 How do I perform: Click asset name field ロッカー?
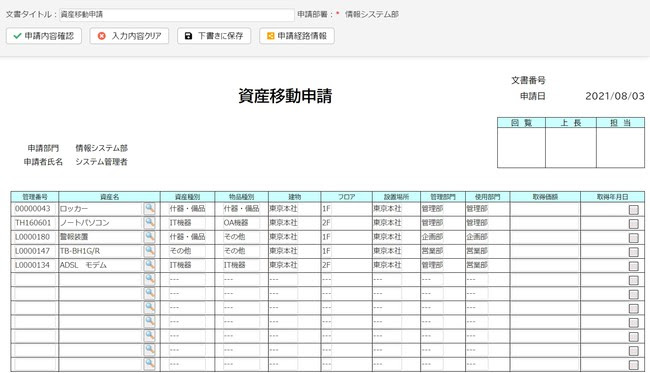tap(101, 208)
